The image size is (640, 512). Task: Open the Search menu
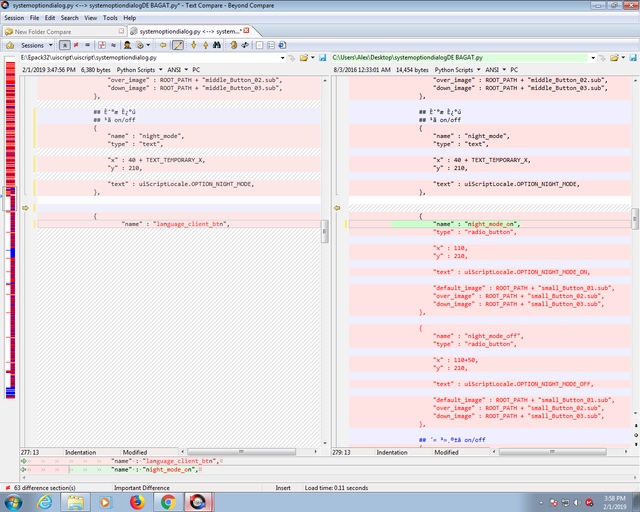[69, 18]
